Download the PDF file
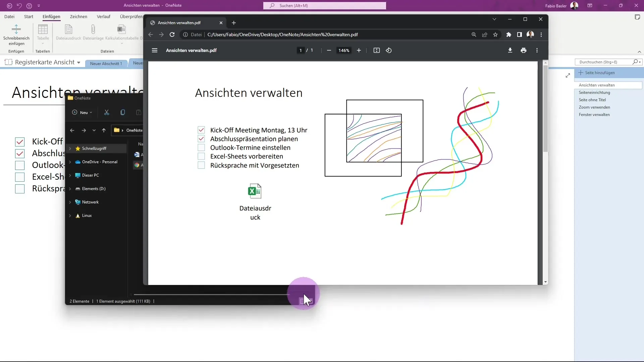 click(510, 50)
